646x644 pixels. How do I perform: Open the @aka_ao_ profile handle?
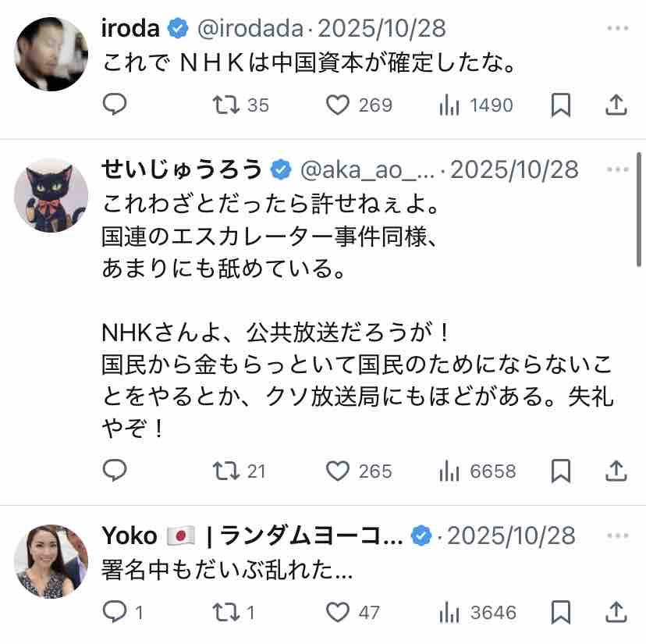(367, 170)
